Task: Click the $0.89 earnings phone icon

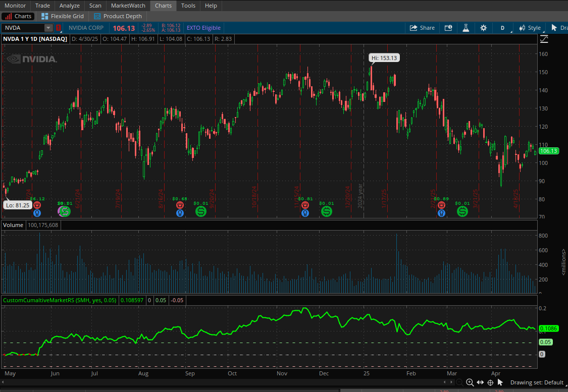Action: (x=441, y=205)
